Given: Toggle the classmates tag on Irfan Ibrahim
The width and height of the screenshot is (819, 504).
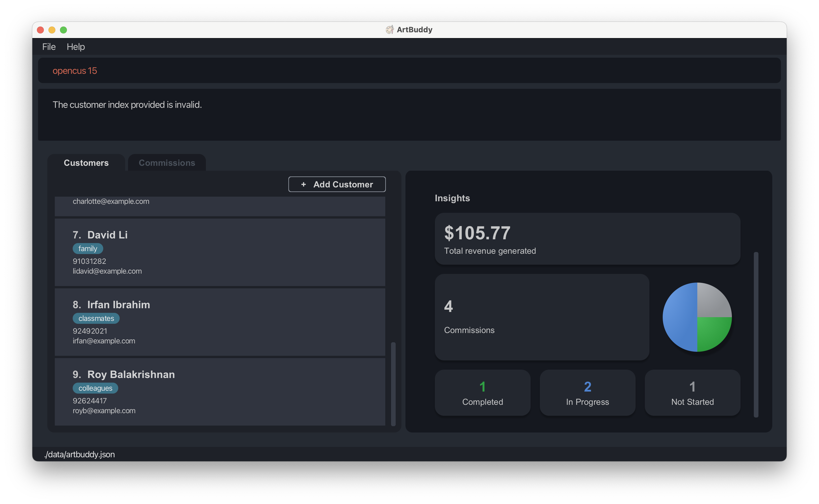Looking at the screenshot, I should (95, 318).
